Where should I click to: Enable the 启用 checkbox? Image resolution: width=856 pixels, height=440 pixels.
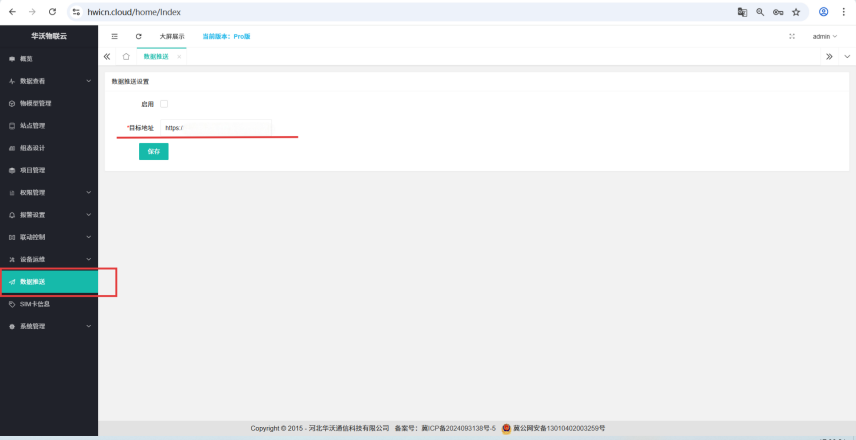click(164, 104)
